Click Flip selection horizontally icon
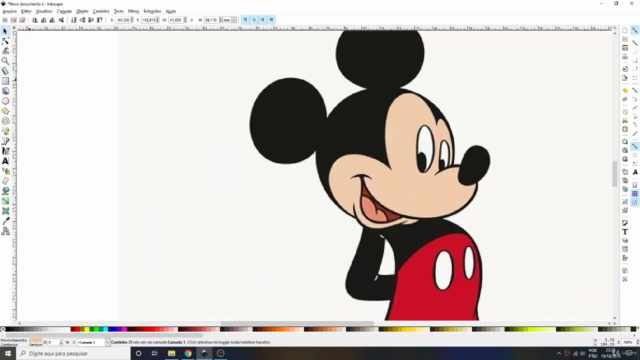 coord(52,20)
